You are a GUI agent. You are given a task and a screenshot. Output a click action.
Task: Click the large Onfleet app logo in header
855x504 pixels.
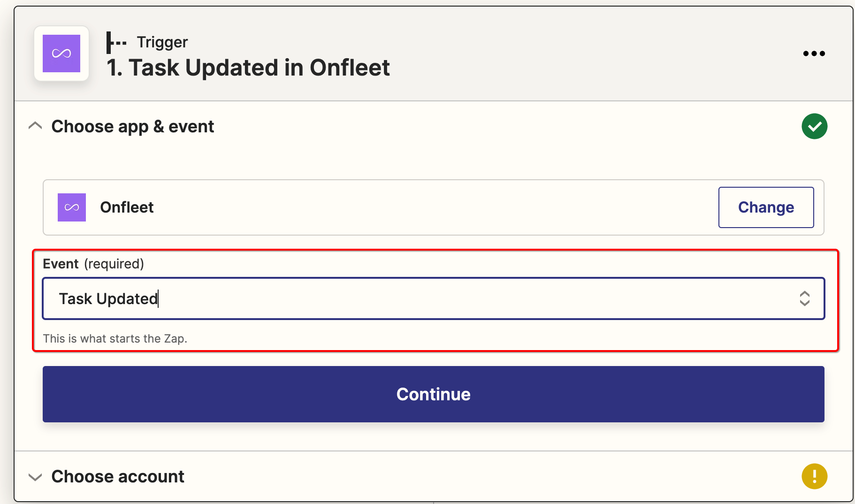(x=61, y=53)
